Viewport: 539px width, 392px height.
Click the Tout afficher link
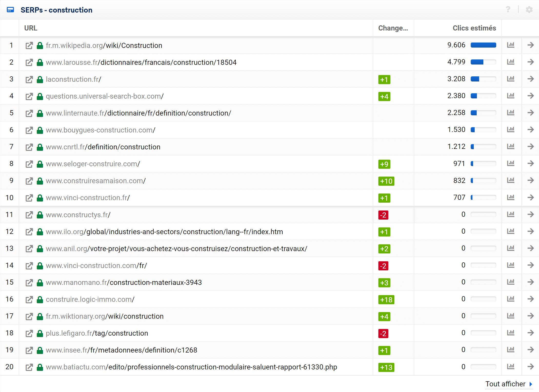[509, 384]
